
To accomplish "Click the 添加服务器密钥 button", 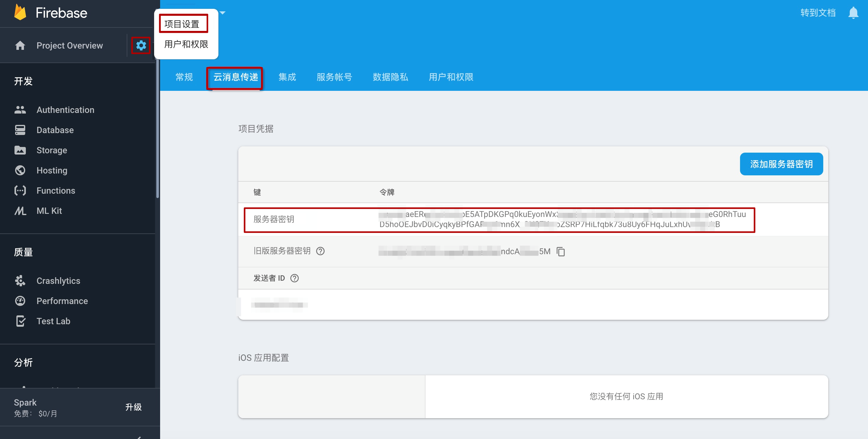I will coord(781,164).
